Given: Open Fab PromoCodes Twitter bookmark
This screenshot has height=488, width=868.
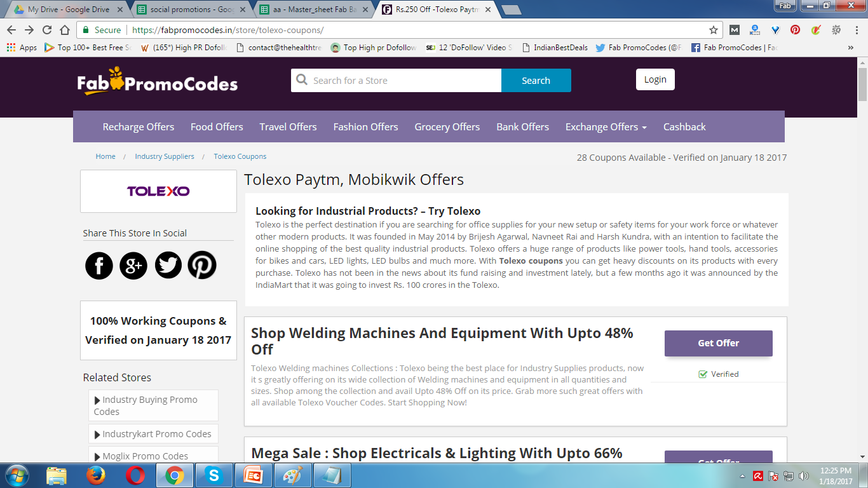Looking at the screenshot, I should point(639,48).
